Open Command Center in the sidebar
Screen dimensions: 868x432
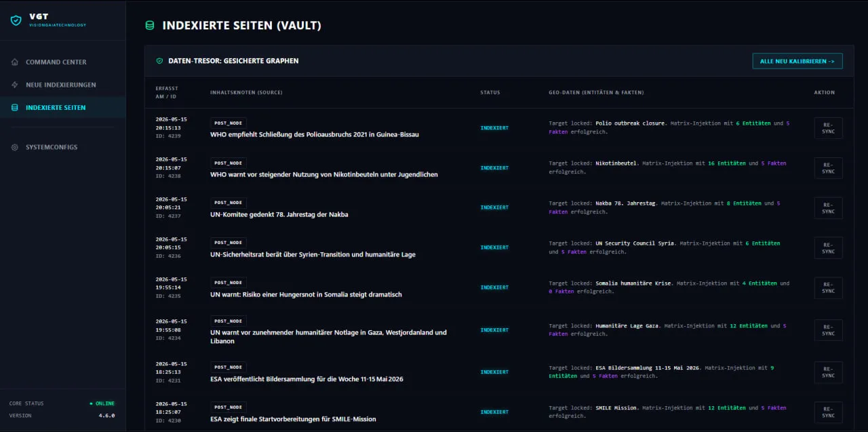click(x=62, y=62)
